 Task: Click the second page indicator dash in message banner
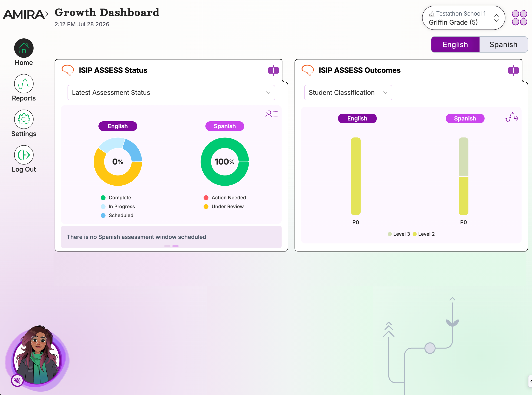tap(175, 246)
